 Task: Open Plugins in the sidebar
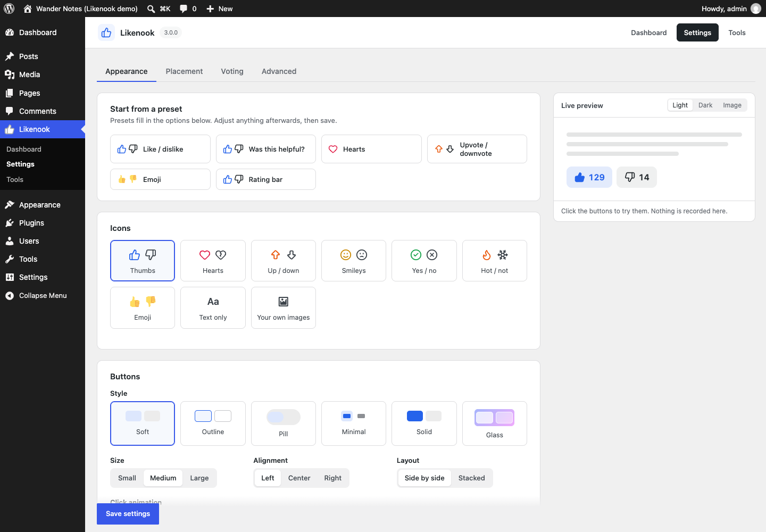(43, 223)
